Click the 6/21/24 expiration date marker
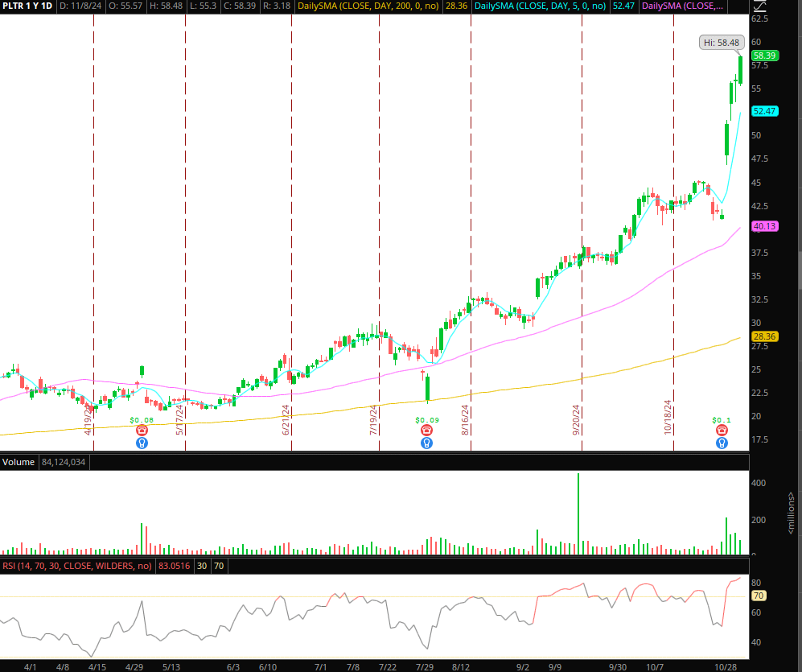Image resolution: width=802 pixels, height=672 pixels. coord(286,420)
